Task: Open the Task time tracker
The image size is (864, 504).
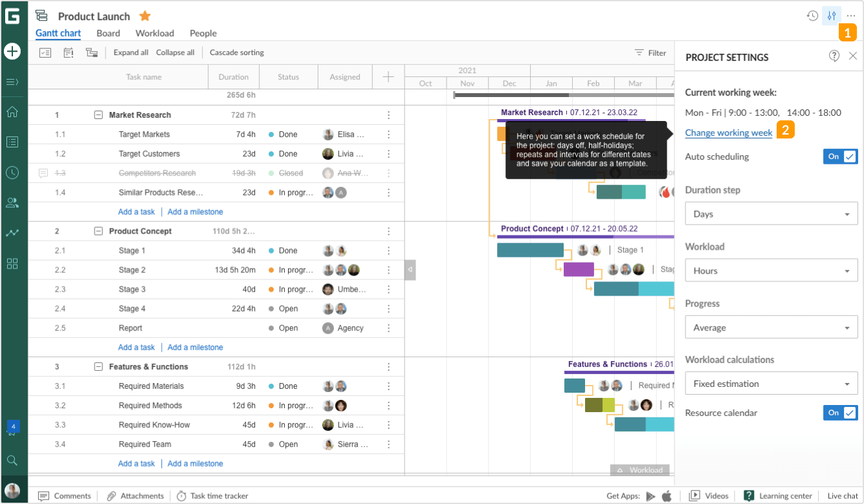Action: coord(212,496)
